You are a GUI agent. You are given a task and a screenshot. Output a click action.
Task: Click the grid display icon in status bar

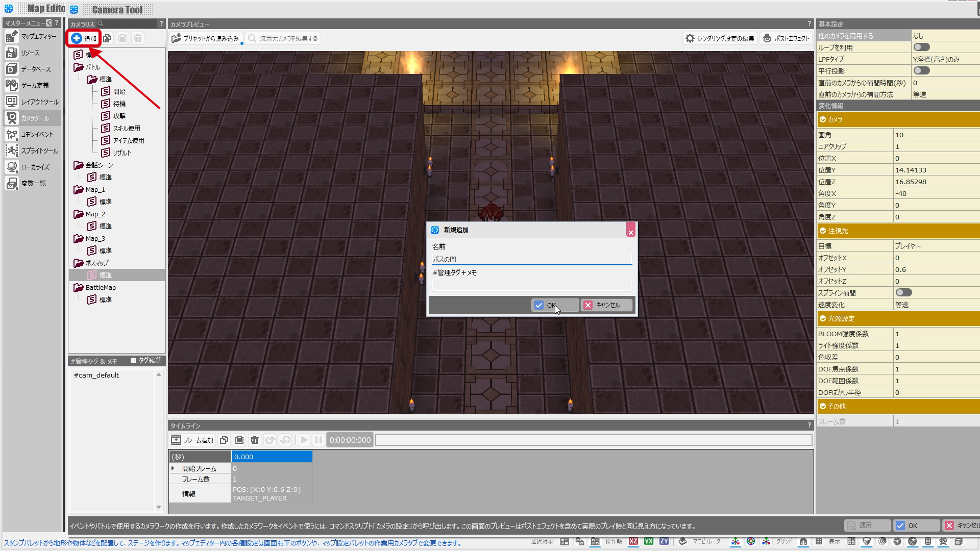click(819, 541)
